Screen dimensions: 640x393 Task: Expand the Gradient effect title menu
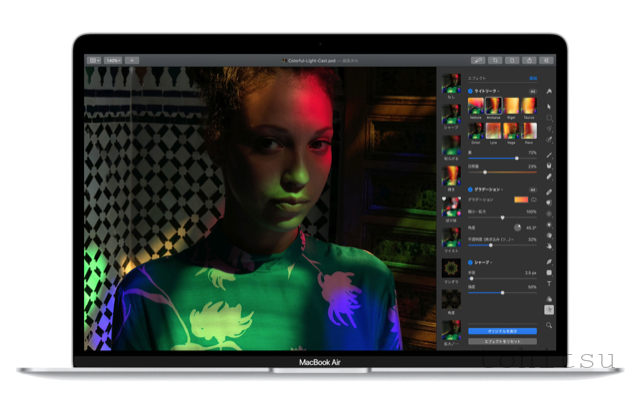[x=489, y=189]
